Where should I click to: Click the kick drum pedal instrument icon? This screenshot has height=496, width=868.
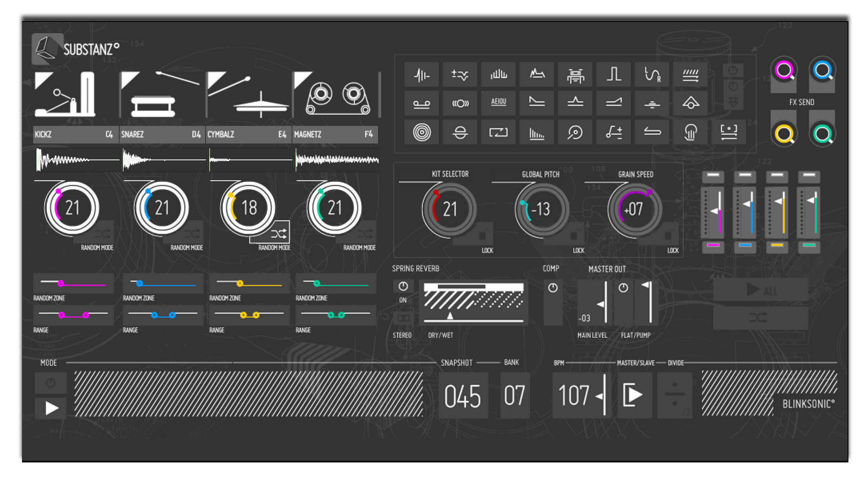pos(66,96)
